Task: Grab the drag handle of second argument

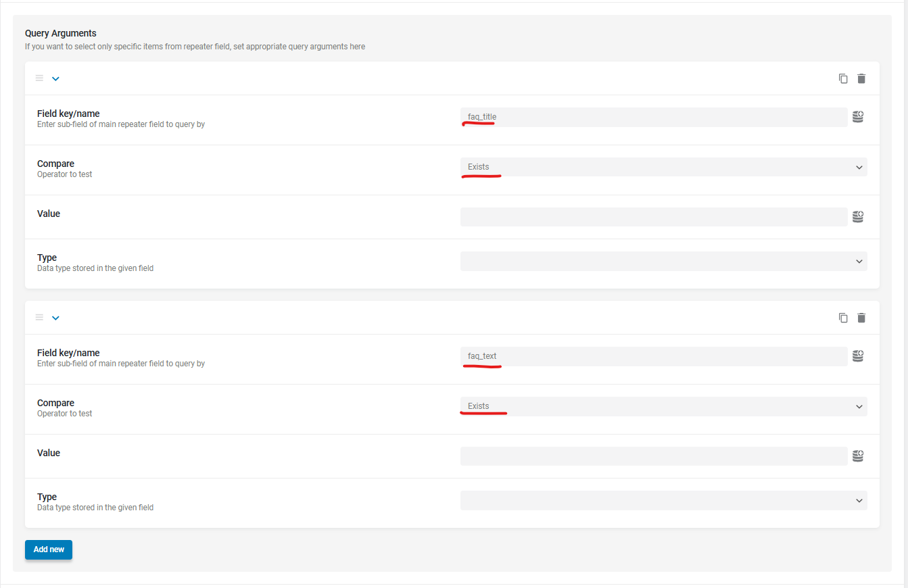Action: (39, 318)
